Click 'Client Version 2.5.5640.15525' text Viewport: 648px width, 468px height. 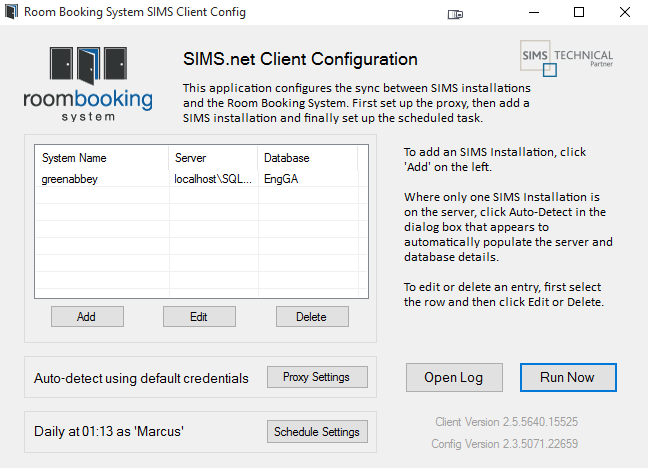[x=506, y=422]
